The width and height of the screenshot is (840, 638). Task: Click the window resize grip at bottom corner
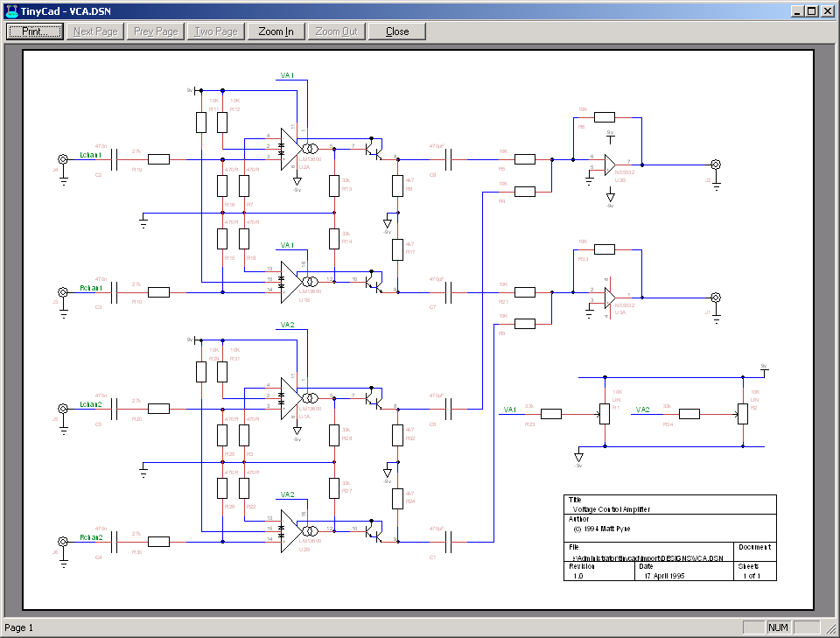pyautogui.click(x=831, y=628)
